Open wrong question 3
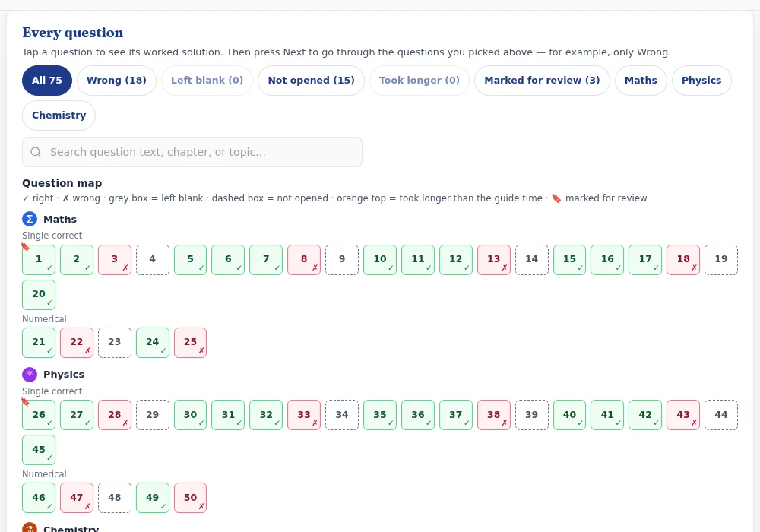760x532 pixels. 115,260
